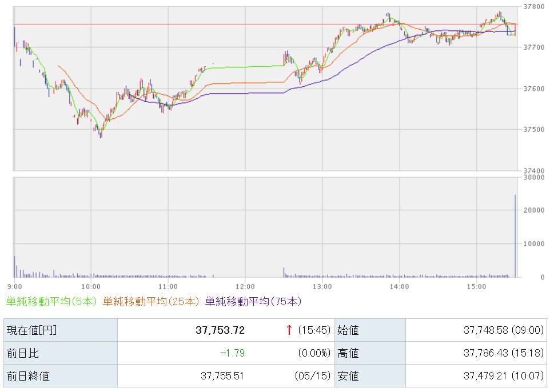
Task: Click the 始値 value 37,748.58 (09:00)
Action: pyautogui.click(x=503, y=330)
